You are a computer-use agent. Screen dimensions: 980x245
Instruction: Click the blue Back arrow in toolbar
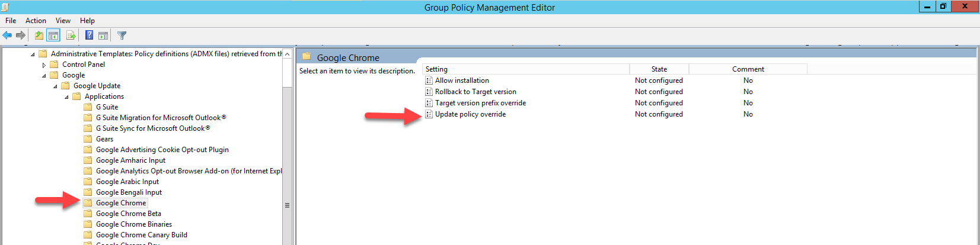click(x=7, y=36)
